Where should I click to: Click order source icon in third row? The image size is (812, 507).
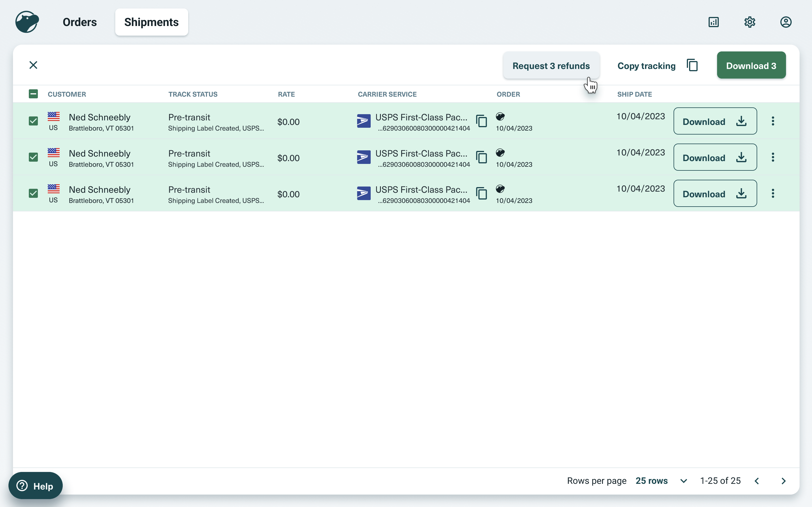[500, 189]
